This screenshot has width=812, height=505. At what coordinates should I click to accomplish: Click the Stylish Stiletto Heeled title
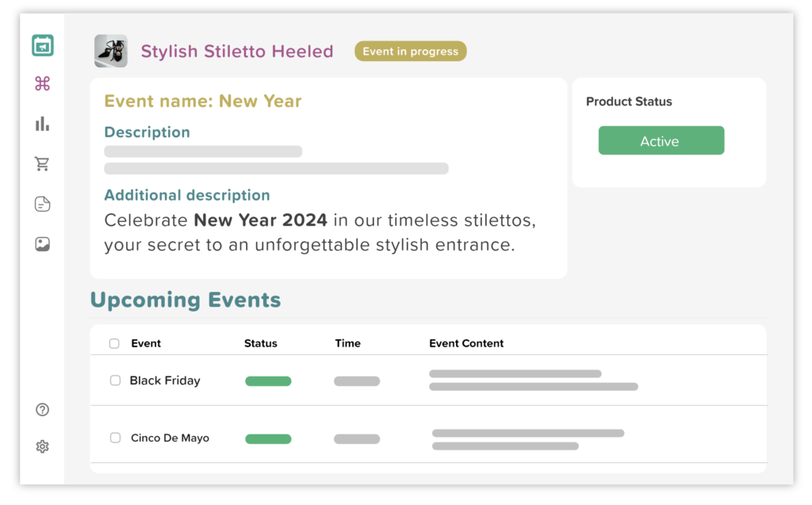(x=237, y=52)
